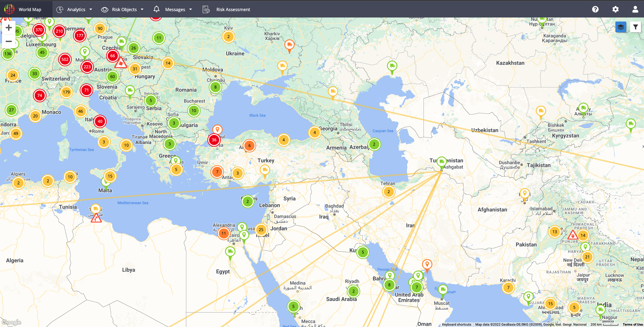This screenshot has width=644, height=327.
Task: Expand the Risk Objects dropdown
Action: coord(123,9)
